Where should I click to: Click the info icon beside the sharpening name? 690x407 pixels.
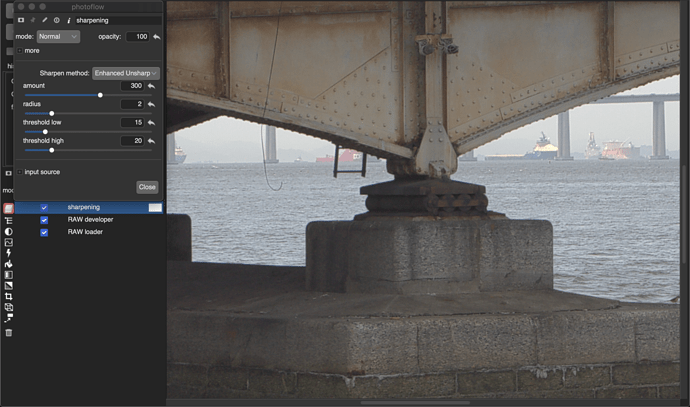tap(68, 20)
